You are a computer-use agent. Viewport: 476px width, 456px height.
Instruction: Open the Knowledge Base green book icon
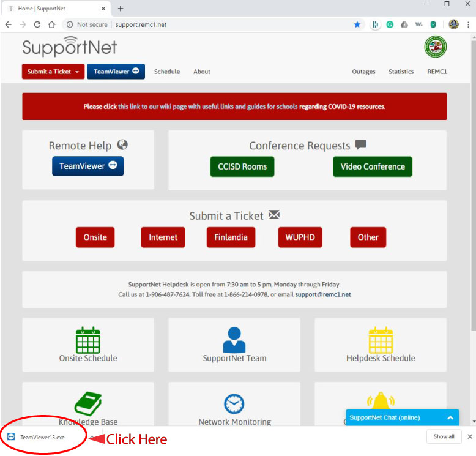pyautogui.click(x=88, y=404)
